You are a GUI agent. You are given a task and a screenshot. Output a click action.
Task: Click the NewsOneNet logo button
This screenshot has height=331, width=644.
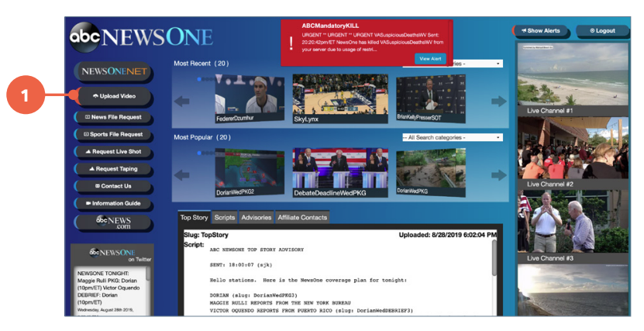coord(113,72)
